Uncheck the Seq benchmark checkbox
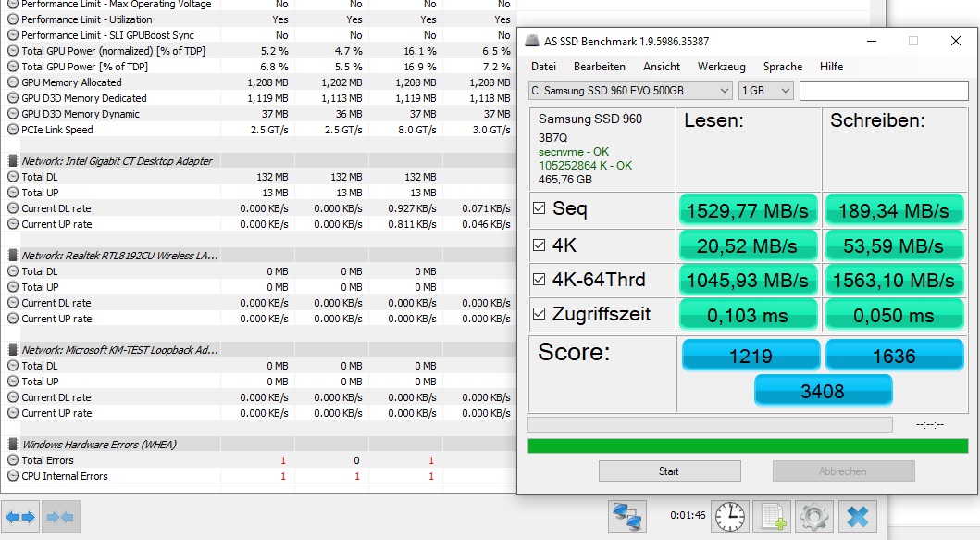 [x=539, y=207]
